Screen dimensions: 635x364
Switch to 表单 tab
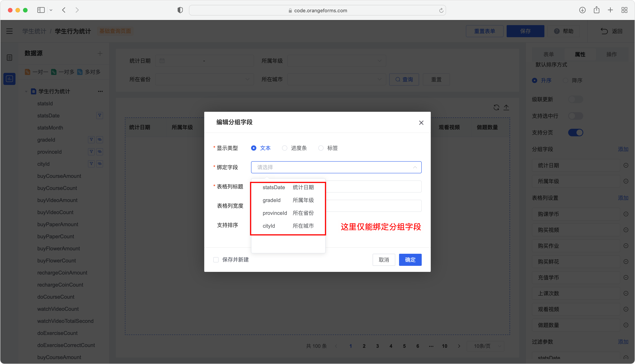pos(549,55)
